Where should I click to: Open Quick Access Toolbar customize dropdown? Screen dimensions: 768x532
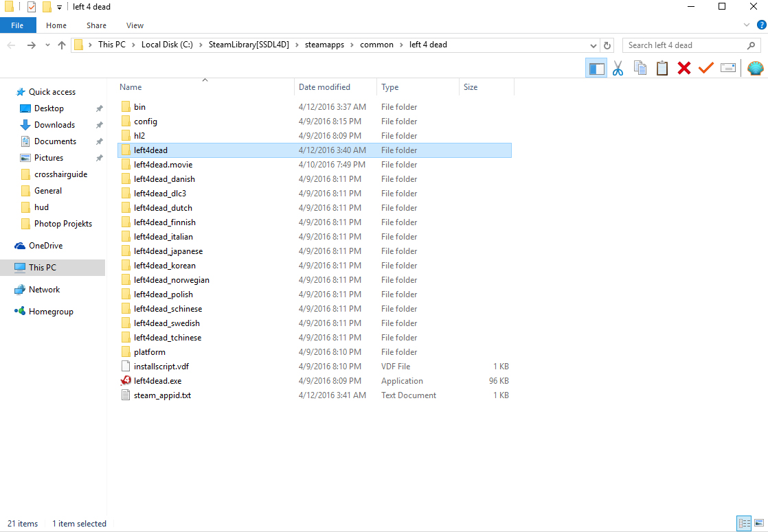(x=59, y=8)
